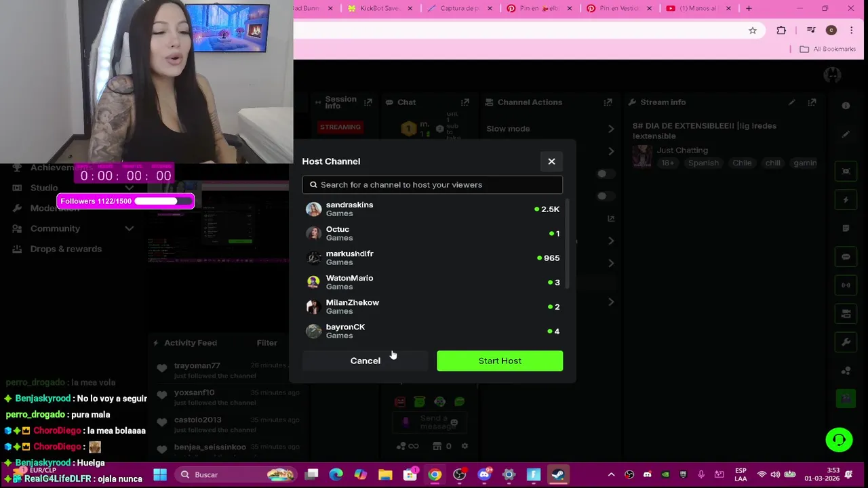Click the Spanish tag
The image size is (868, 488).
point(703,163)
